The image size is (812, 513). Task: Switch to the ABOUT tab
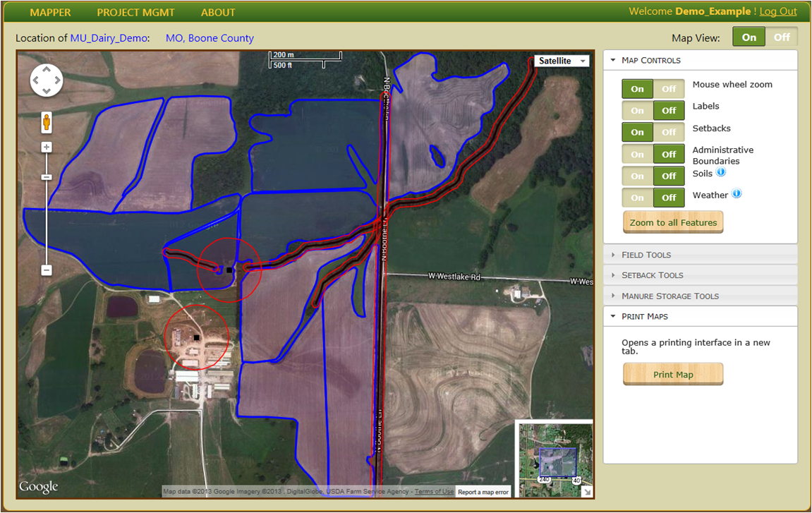(218, 12)
